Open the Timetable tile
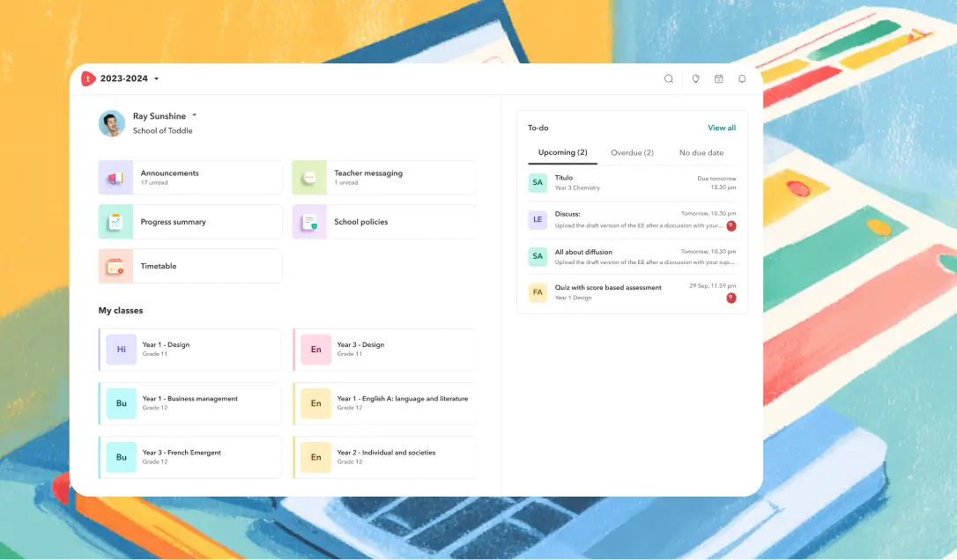The height and width of the screenshot is (560, 957). coord(190,266)
